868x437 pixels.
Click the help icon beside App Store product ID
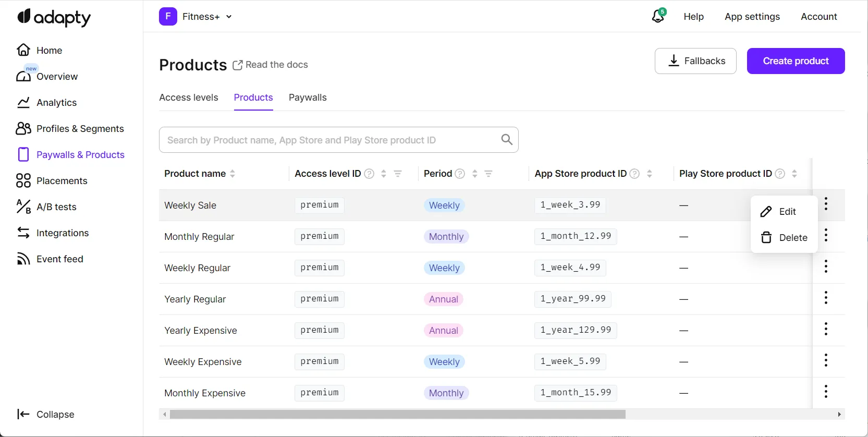pyautogui.click(x=634, y=174)
